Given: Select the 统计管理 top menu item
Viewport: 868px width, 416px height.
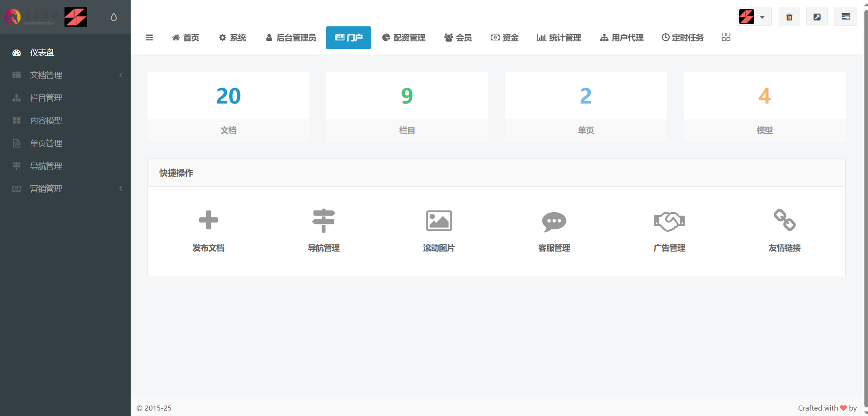Looking at the screenshot, I should tap(559, 38).
